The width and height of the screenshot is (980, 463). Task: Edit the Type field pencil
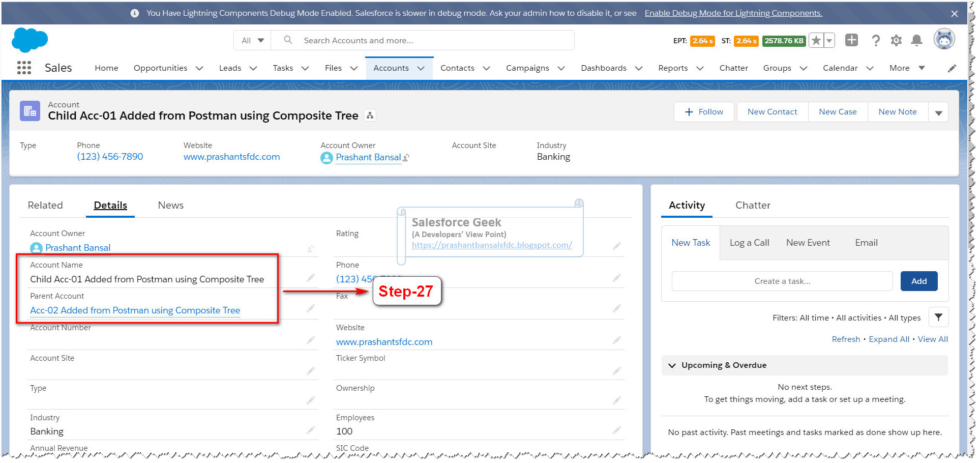[x=311, y=400]
